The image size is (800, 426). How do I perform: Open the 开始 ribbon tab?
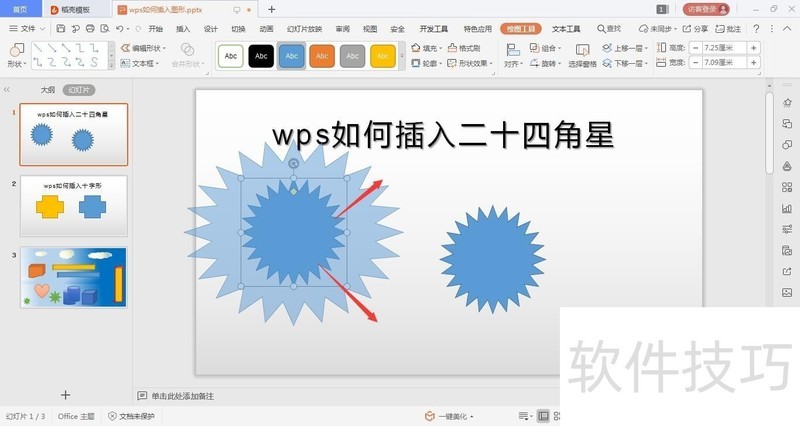pos(156,29)
